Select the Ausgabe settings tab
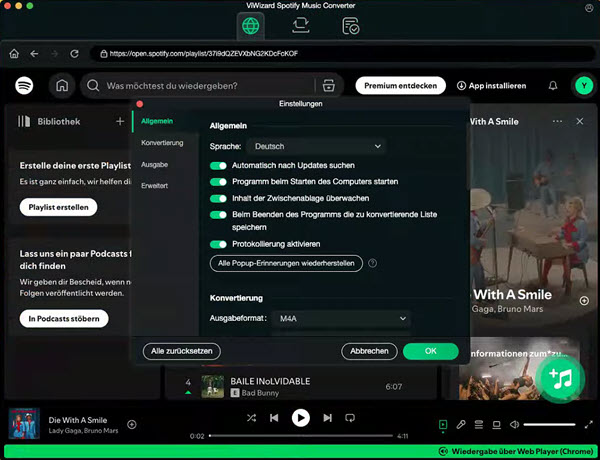600x460 pixels. pos(155,165)
